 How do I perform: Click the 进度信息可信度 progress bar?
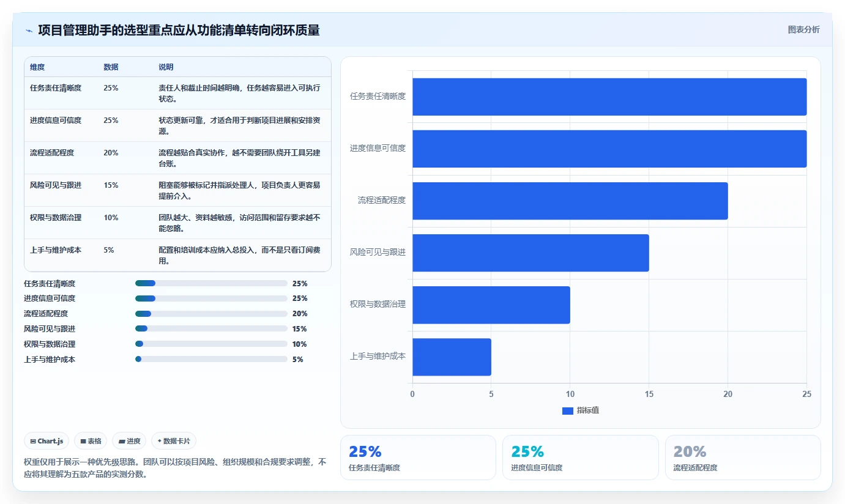[x=211, y=298]
